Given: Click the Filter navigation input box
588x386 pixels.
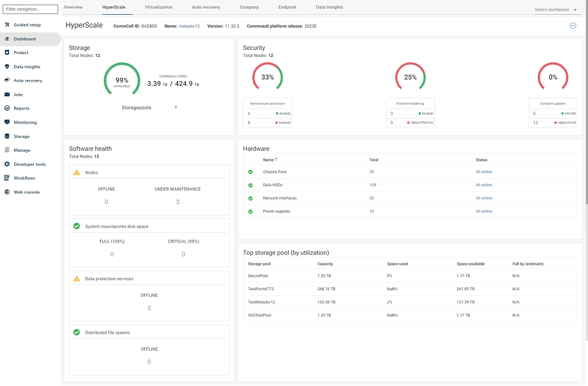Looking at the screenshot, I should 31,9.
